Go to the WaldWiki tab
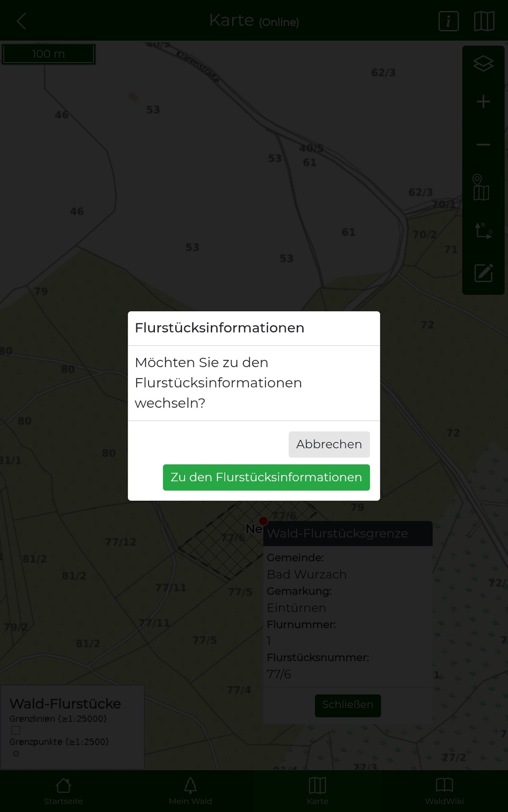Viewport: 508px width, 812px height. 444,791
